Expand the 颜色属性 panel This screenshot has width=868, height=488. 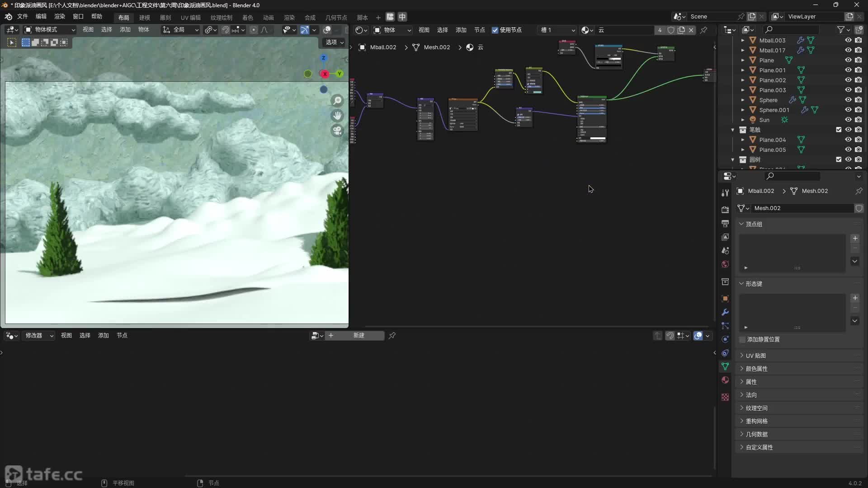point(756,369)
